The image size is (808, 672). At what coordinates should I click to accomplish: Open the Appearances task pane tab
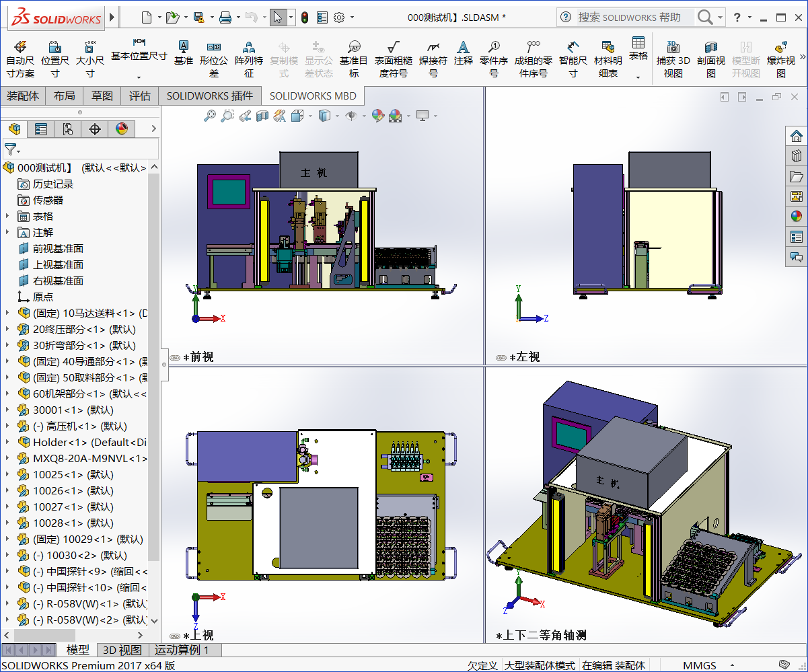[797, 217]
